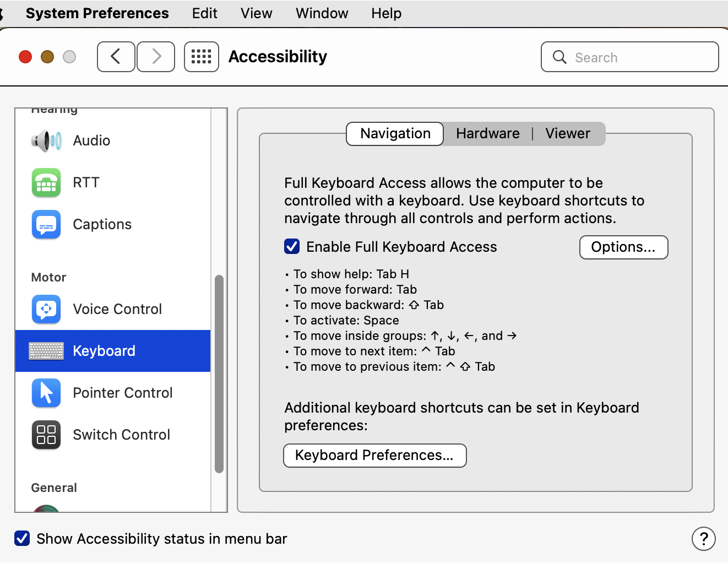Open the RTT settings icon

tap(46, 182)
